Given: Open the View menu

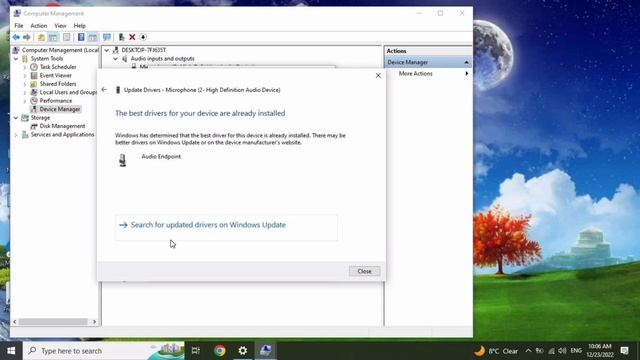Looking at the screenshot, I should point(60,25).
